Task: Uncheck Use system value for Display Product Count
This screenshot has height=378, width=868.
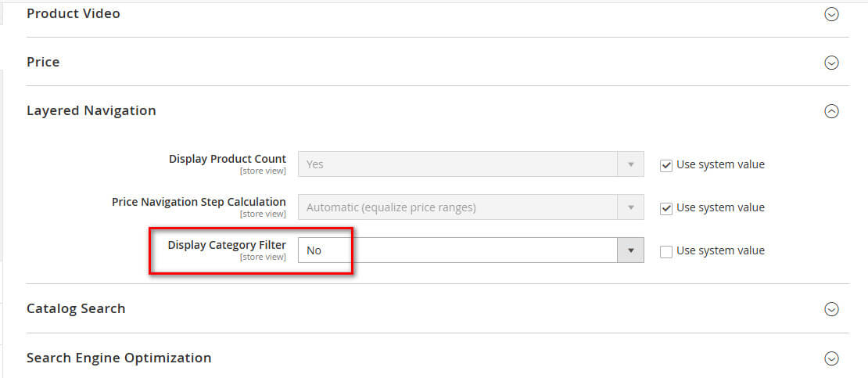Action: point(666,165)
